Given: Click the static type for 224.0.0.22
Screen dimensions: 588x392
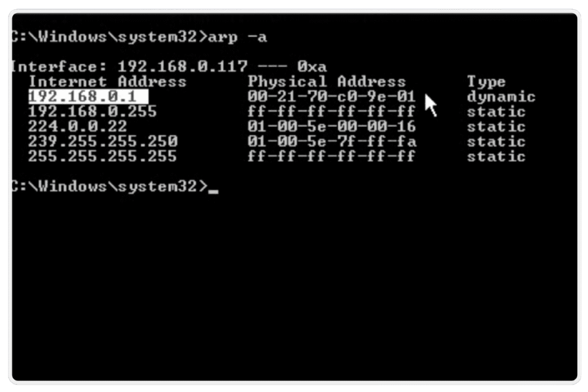Looking at the screenshot, I should point(496,127).
